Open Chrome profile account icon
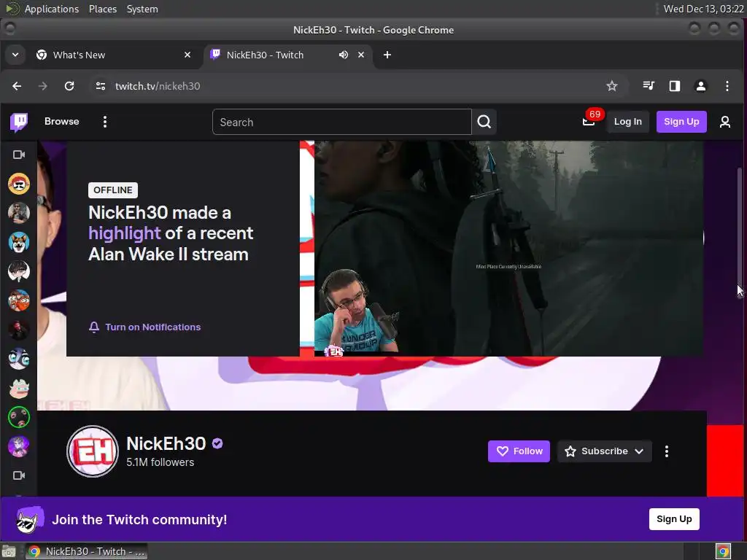Viewport: 747px width, 560px height. 701,86
